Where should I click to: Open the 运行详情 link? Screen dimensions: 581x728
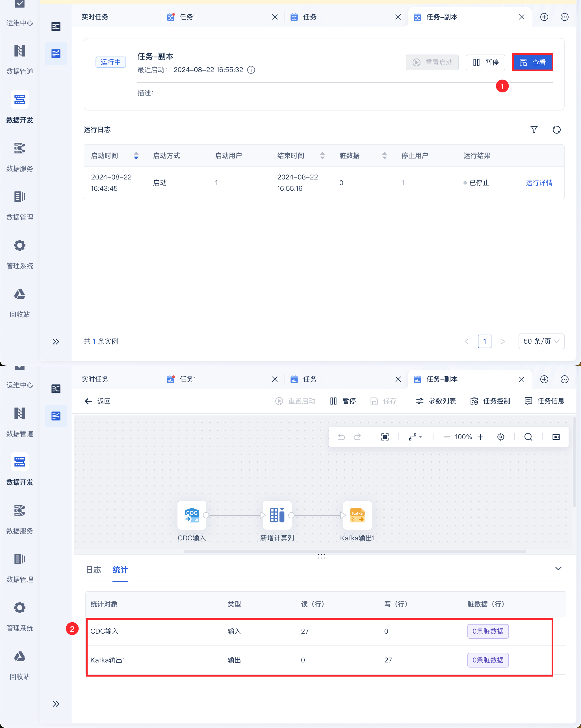539,183
